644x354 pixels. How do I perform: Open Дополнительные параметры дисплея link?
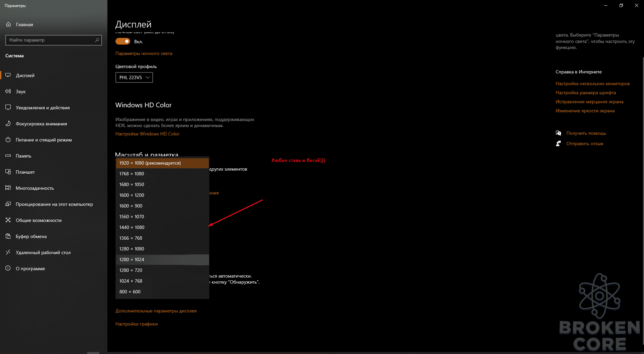tap(156, 311)
